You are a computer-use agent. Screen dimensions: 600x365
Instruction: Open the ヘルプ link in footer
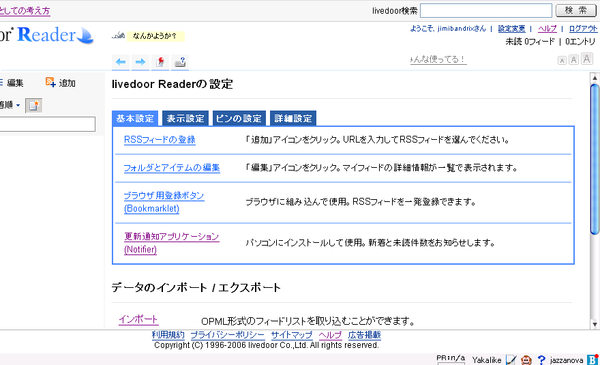click(330, 335)
